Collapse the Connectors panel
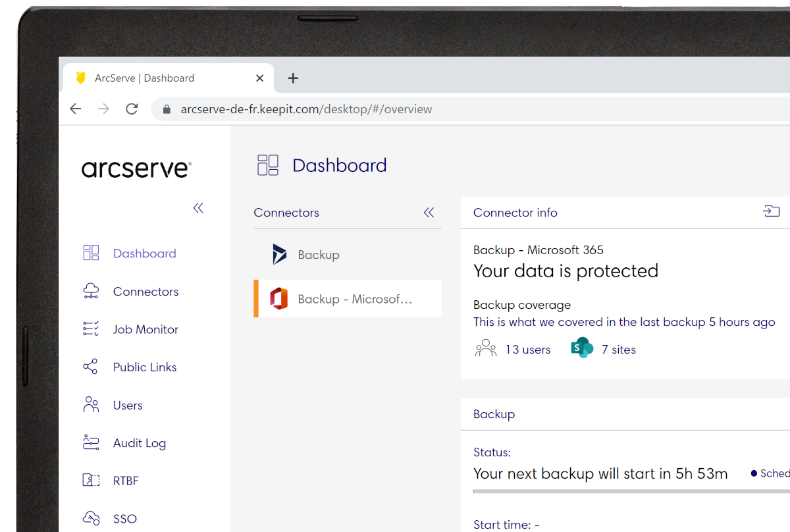Image resolution: width=790 pixels, height=532 pixels. point(429,212)
